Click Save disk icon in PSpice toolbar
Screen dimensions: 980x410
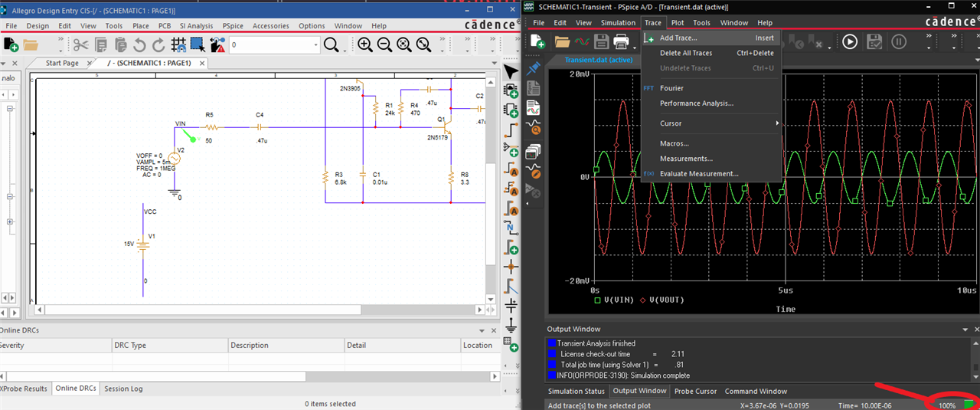click(x=602, y=41)
